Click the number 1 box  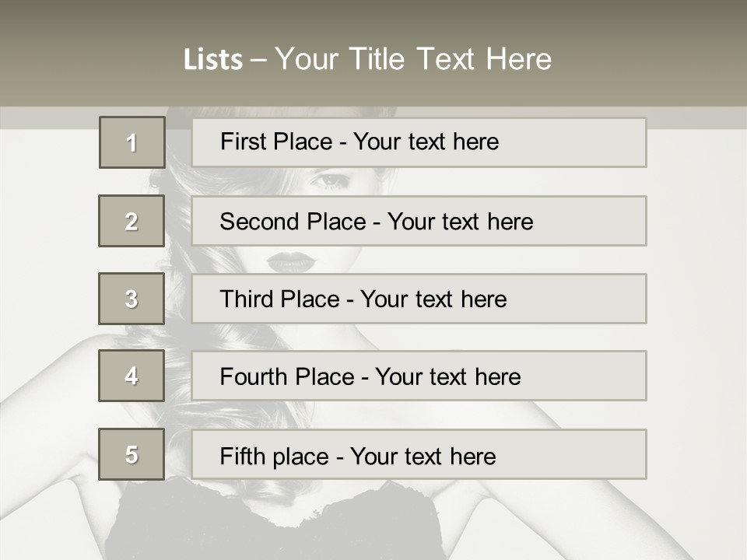click(x=132, y=142)
